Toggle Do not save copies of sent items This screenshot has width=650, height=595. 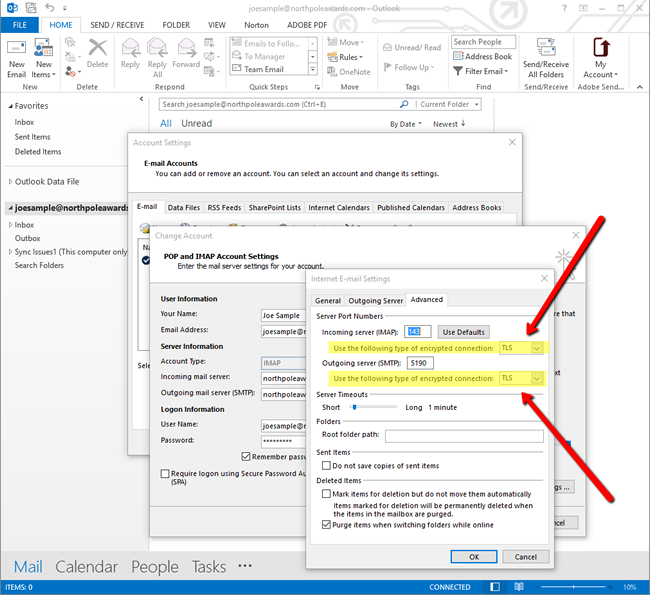(x=326, y=465)
